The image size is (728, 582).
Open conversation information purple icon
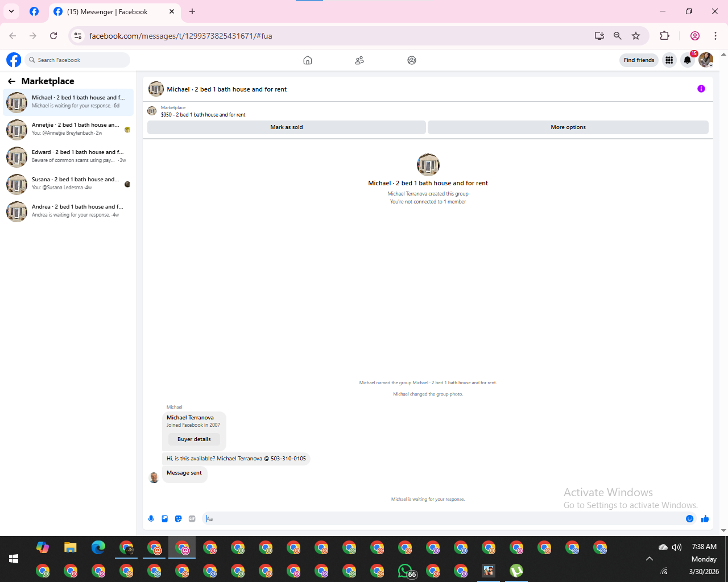[x=701, y=89]
